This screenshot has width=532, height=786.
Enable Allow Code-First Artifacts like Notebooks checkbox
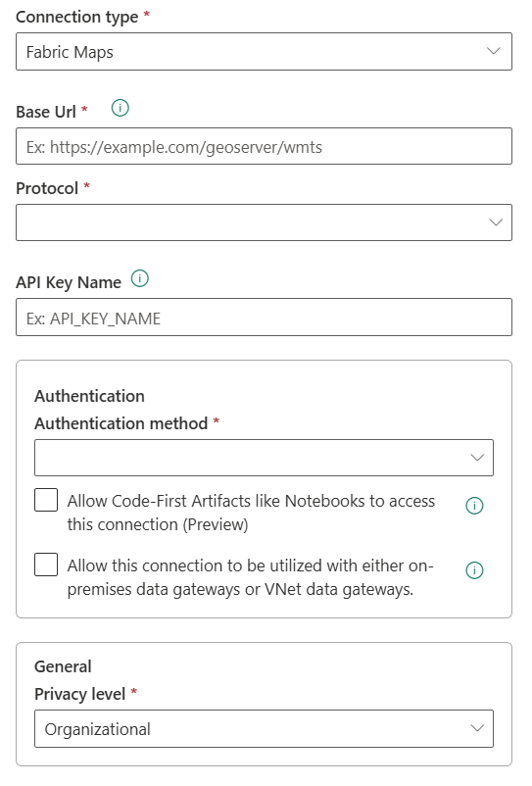click(x=46, y=500)
